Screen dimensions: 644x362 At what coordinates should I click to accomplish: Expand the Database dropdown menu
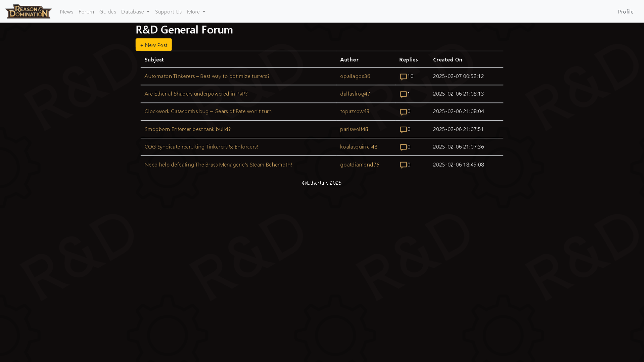pos(135,11)
